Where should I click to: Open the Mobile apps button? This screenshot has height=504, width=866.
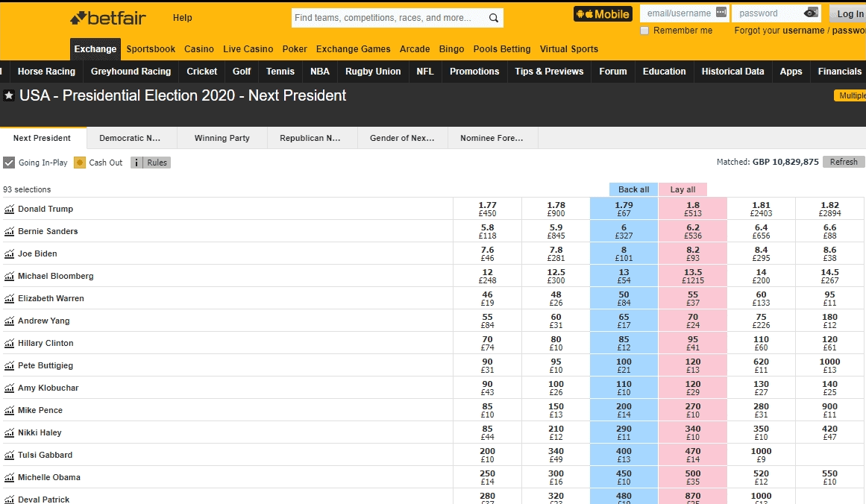click(603, 14)
